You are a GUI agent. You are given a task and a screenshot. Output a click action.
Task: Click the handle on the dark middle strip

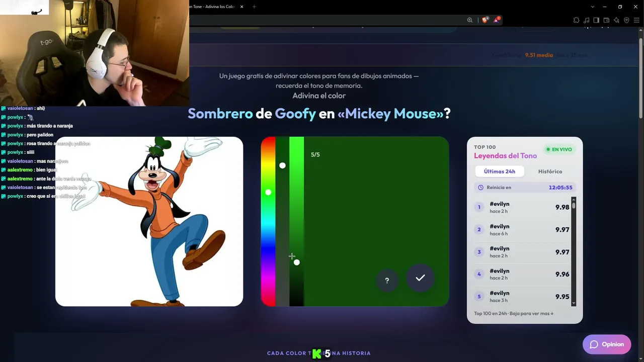282,165
